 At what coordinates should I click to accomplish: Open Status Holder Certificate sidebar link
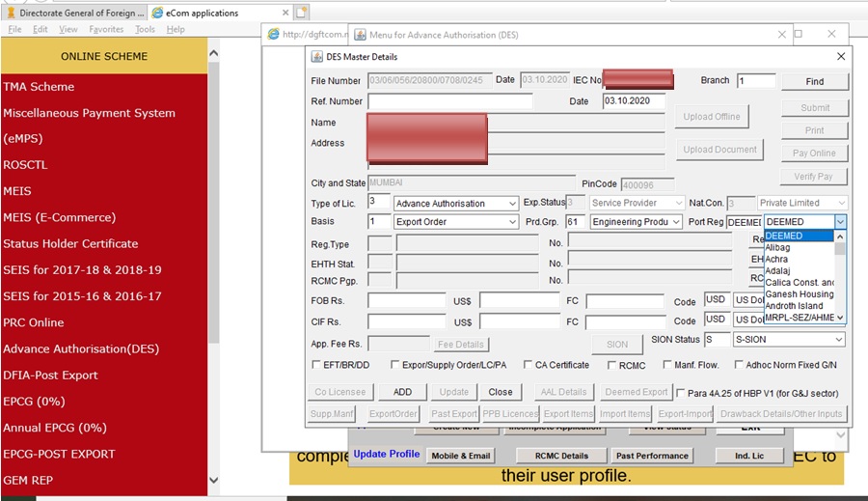coord(70,243)
